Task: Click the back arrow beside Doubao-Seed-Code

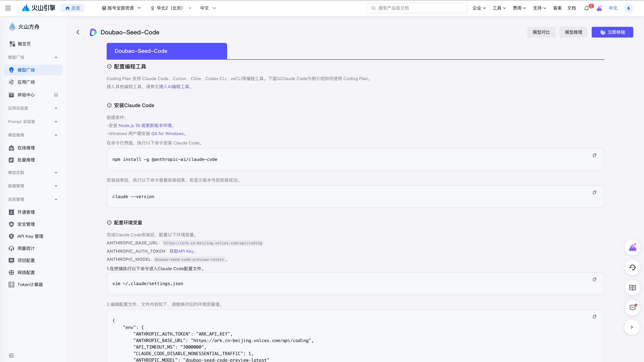Action: [x=78, y=32]
